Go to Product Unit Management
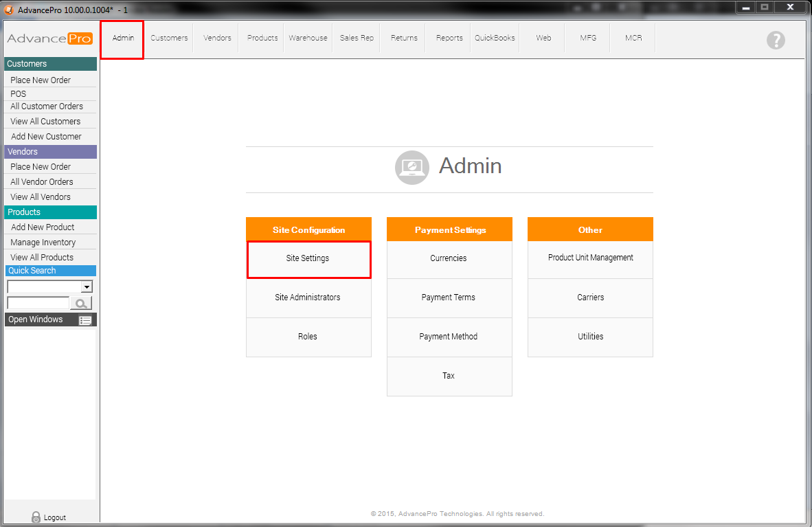The height and width of the screenshot is (527, 812). click(x=590, y=258)
